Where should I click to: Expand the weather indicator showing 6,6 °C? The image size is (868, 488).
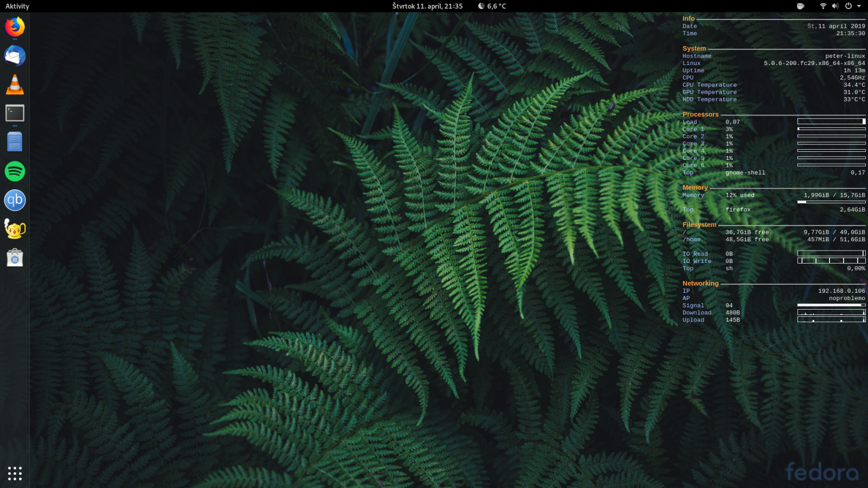[492, 6]
